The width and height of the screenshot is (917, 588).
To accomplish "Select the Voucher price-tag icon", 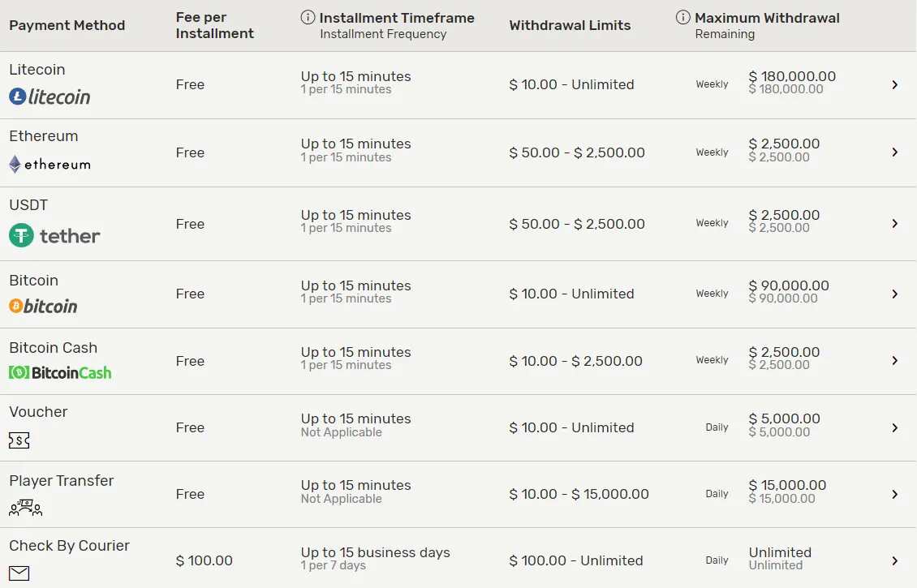I will pos(18,440).
